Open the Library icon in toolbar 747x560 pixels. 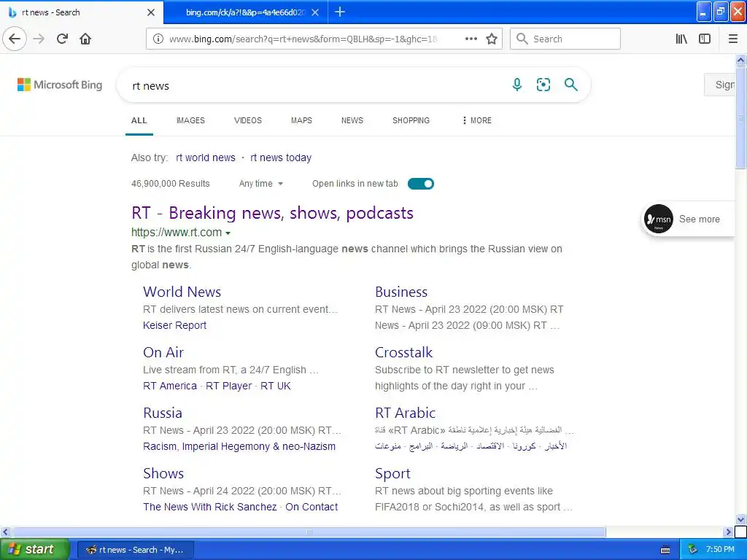click(x=681, y=39)
